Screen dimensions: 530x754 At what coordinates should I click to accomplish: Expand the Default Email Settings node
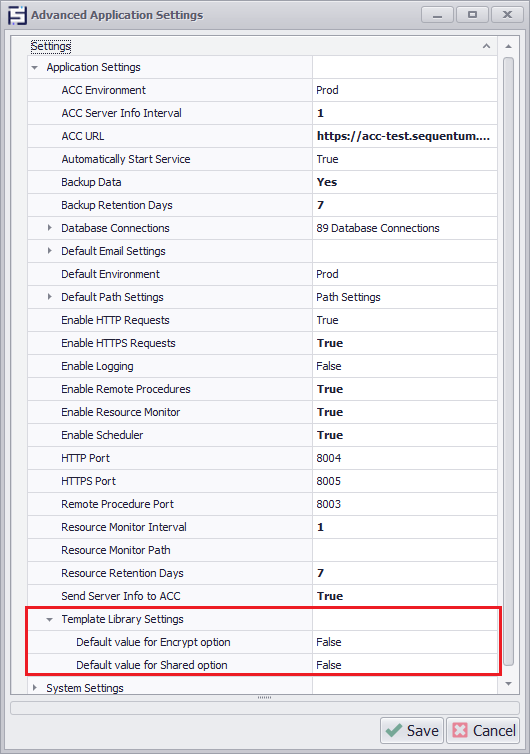point(50,251)
